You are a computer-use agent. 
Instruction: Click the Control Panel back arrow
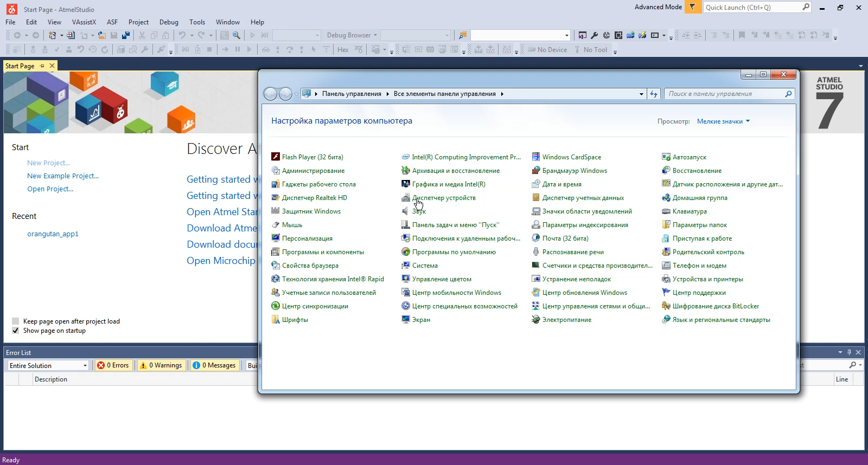point(270,94)
